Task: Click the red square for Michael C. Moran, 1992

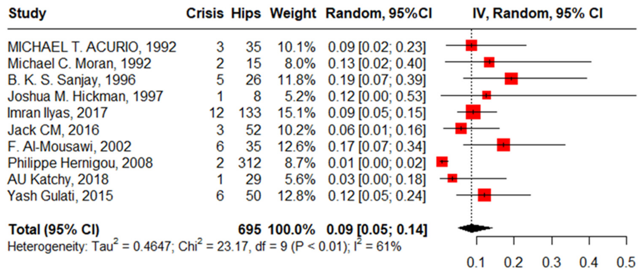Action: [x=489, y=62]
